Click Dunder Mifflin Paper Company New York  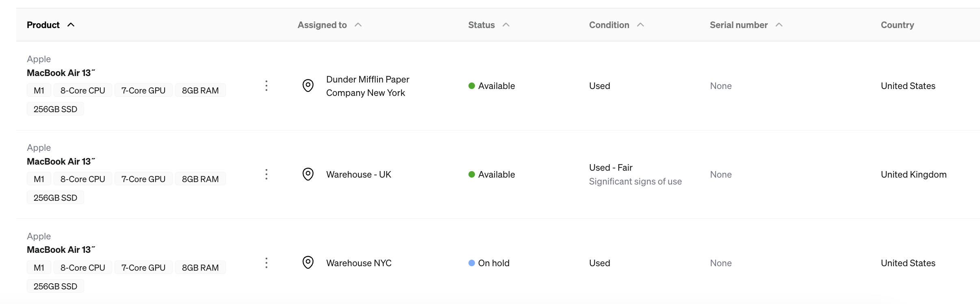[x=368, y=86]
